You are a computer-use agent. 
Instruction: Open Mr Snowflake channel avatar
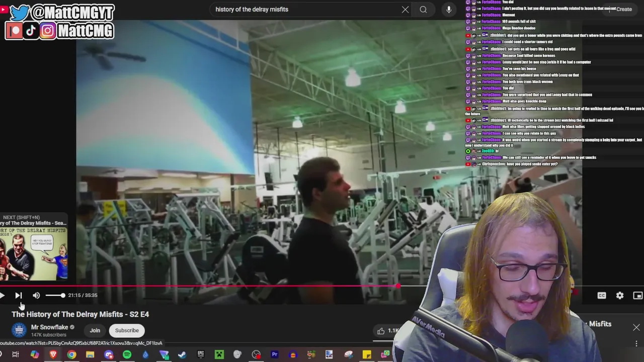(x=19, y=330)
